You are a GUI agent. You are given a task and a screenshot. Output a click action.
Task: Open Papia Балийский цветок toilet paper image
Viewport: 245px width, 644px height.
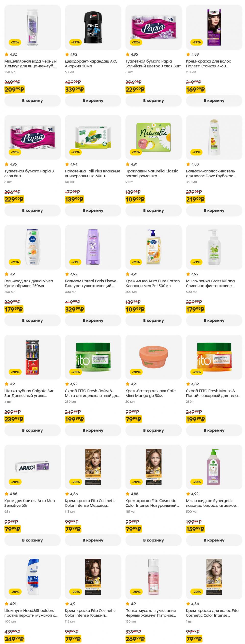tap(153, 27)
